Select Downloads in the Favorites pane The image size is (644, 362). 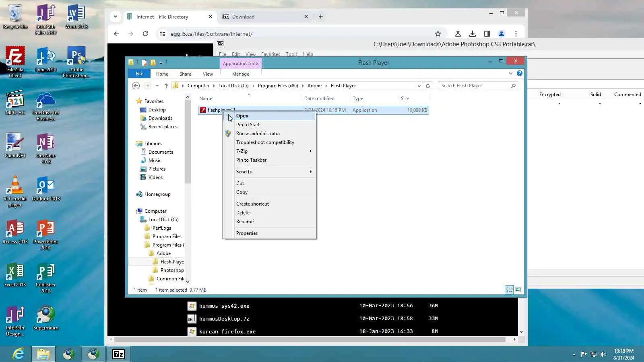click(160, 118)
